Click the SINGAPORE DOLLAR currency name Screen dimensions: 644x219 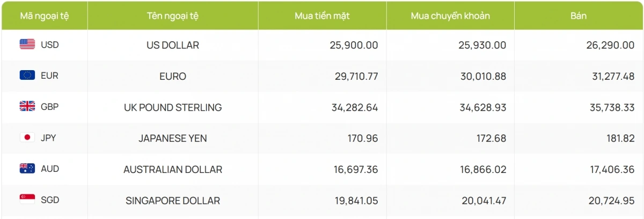[173, 200]
